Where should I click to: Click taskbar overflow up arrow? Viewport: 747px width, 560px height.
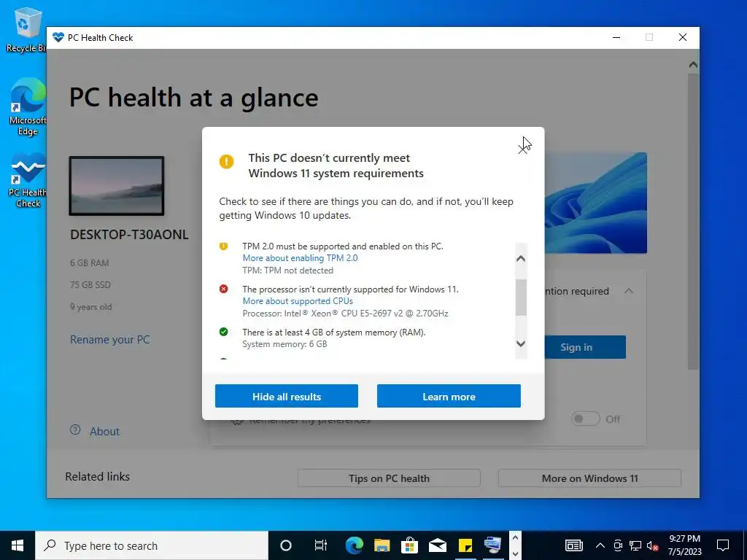click(x=515, y=538)
